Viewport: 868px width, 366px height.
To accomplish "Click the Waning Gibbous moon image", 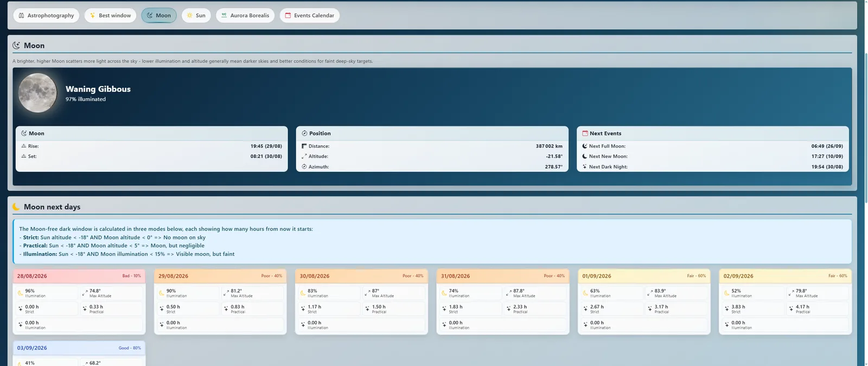I will click(37, 93).
